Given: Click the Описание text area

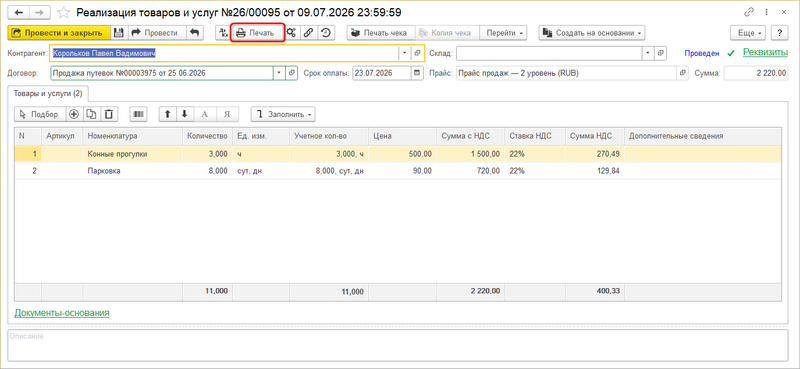Looking at the screenshot, I should click(x=399, y=346).
